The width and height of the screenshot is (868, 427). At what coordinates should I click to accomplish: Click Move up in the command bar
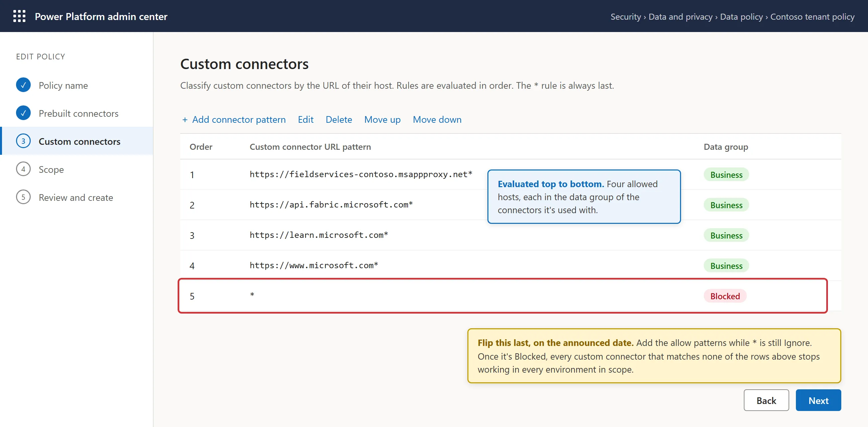(382, 119)
